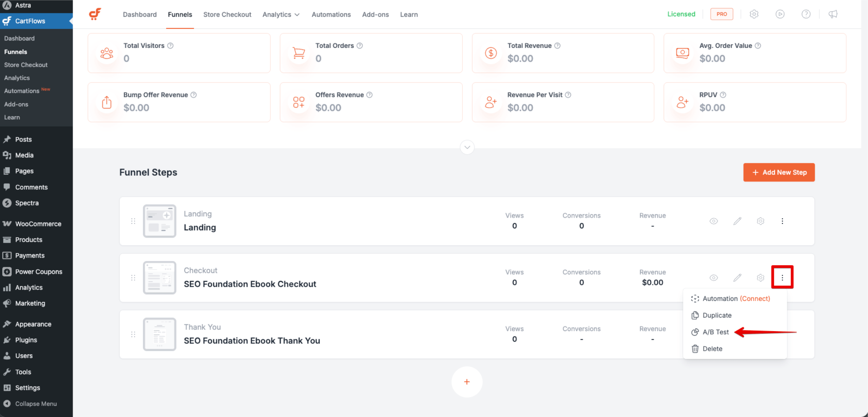This screenshot has width=868, height=417.
Task: Open the help question mark icon
Action: [806, 14]
